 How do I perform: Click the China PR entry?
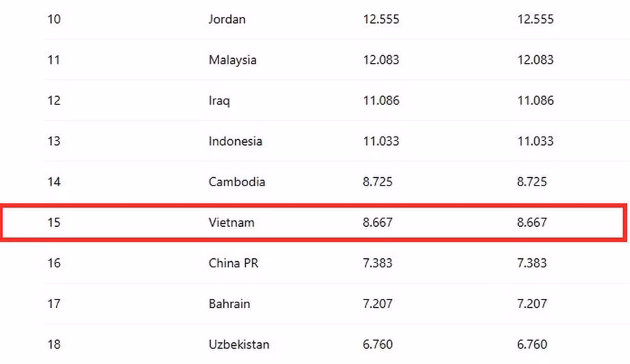tap(233, 263)
